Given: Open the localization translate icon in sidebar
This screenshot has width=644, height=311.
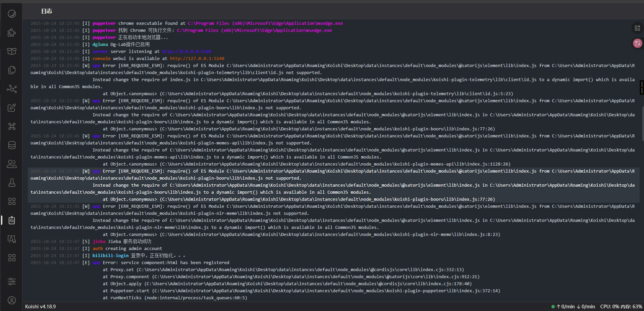Looking at the screenshot, I should [12, 239].
